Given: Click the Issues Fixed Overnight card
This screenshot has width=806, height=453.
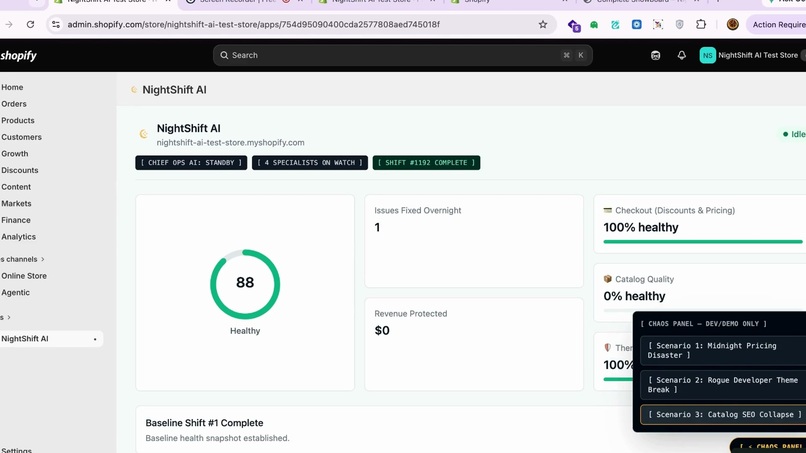Looking at the screenshot, I should (474, 241).
